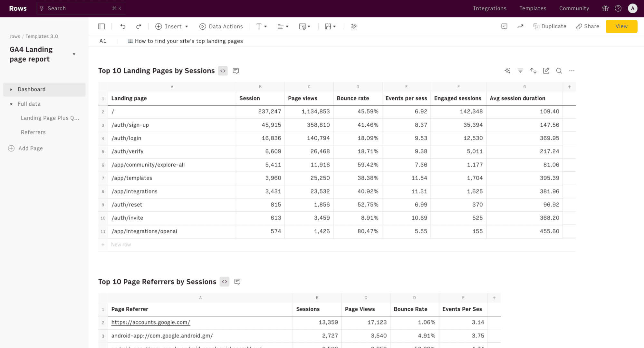Viewport: 644px width, 348px height.
Task: Share the spreadsheet
Action: (x=588, y=26)
